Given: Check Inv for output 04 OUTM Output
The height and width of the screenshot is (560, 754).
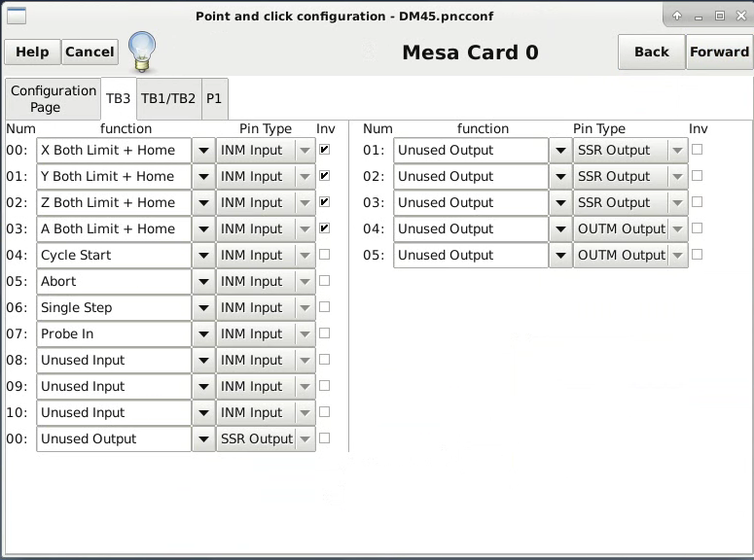Looking at the screenshot, I should (x=697, y=228).
